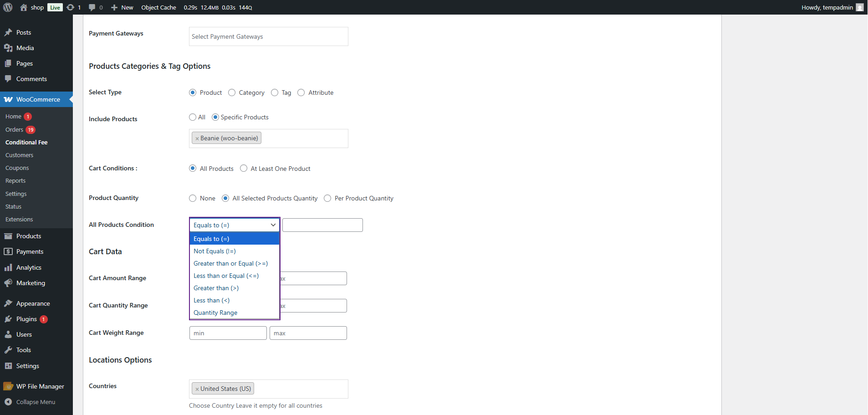Click the Object Cache toolbar link
This screenshot has width=868, height=415.
[x=158, y=7]
